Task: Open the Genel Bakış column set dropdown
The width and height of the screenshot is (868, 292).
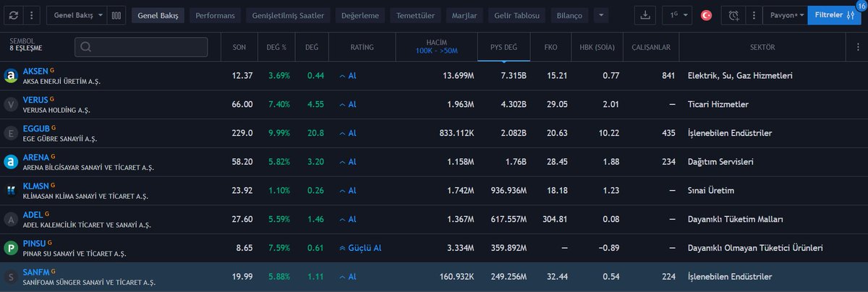Action: 77,15
